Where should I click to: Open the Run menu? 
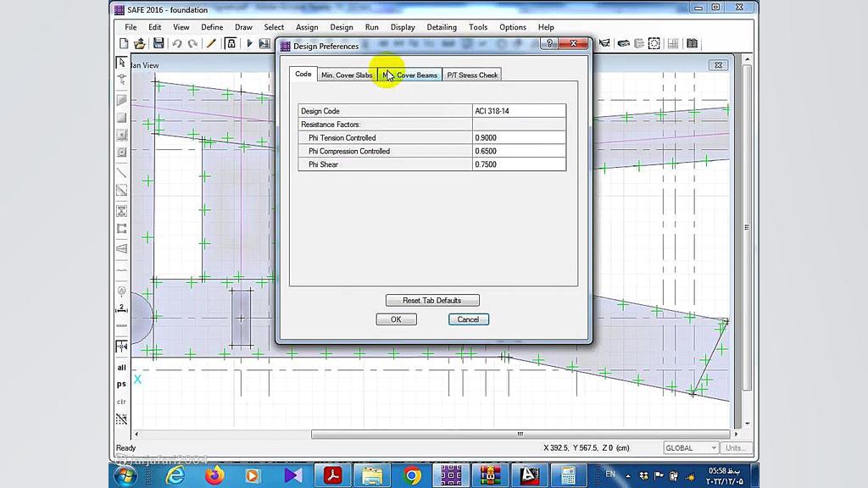[x=371, y=27]
